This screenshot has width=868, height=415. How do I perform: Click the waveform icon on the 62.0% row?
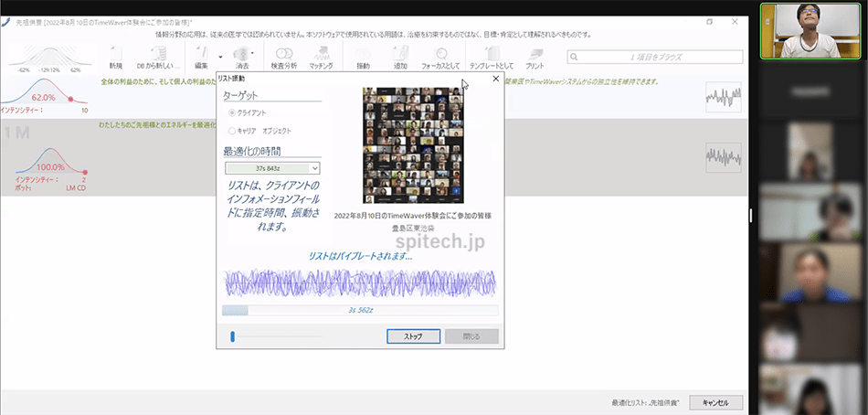(724, 98)
